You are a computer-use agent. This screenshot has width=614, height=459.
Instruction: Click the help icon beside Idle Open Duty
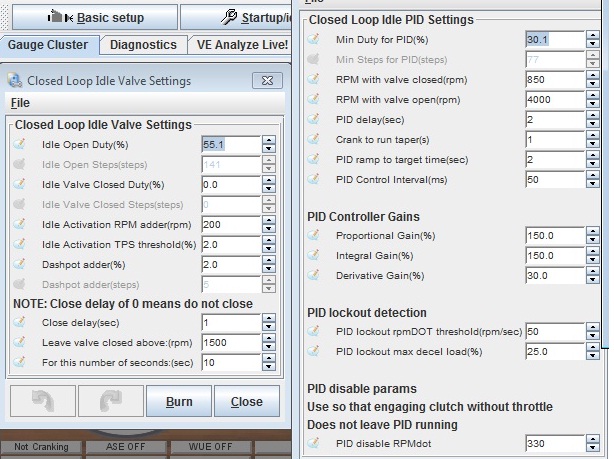(x=20, y=144)
